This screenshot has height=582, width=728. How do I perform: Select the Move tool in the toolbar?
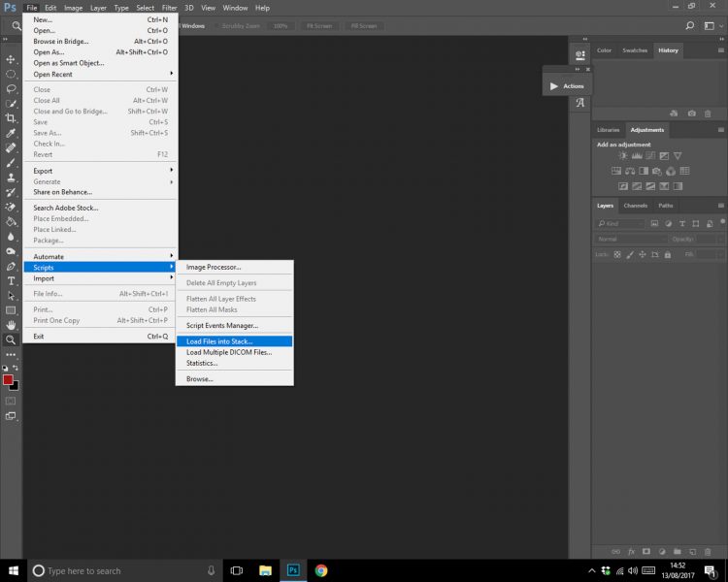(x=11, y=59)
